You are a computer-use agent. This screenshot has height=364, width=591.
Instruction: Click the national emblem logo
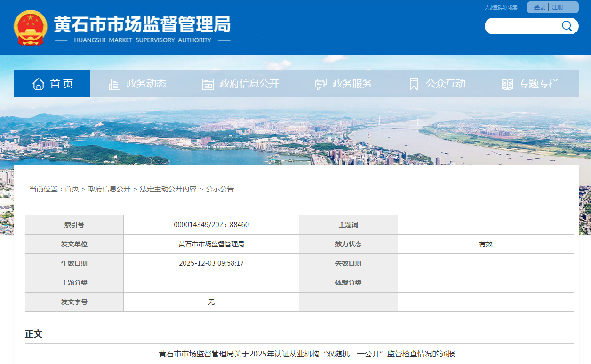click(31, 28)
